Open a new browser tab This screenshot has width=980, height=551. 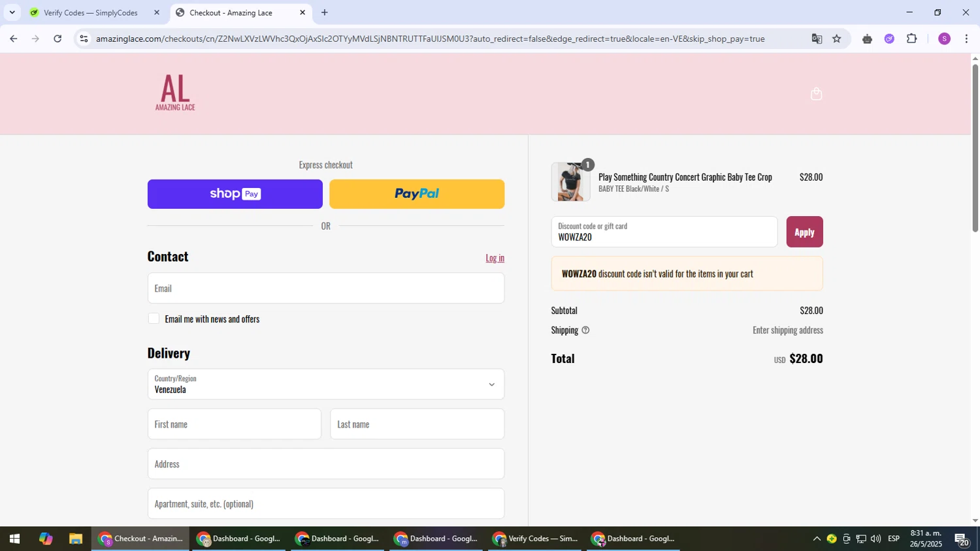[325, 12]
